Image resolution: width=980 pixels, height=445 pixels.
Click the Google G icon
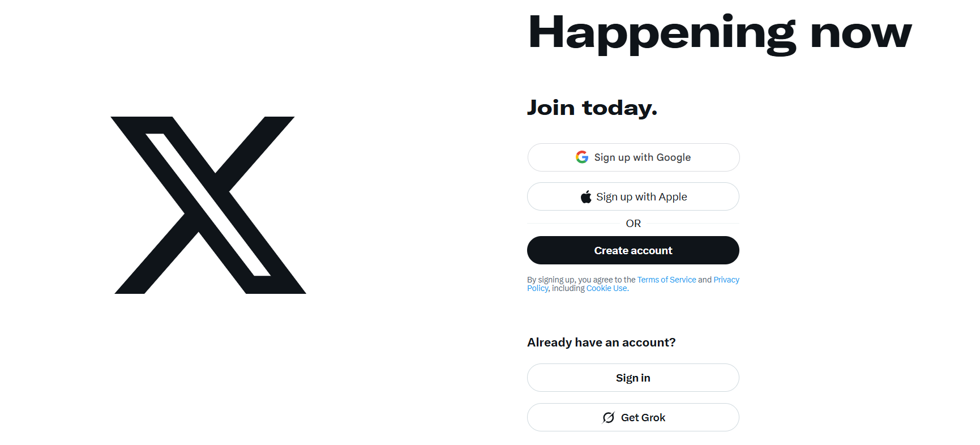pyautogui.click(x=582, y=157)
